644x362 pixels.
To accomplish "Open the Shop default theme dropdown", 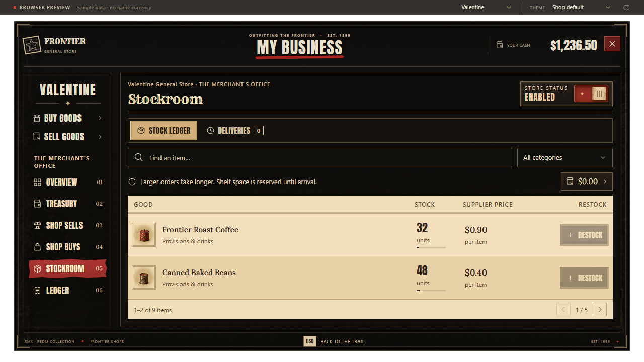I will coord(581,8).
